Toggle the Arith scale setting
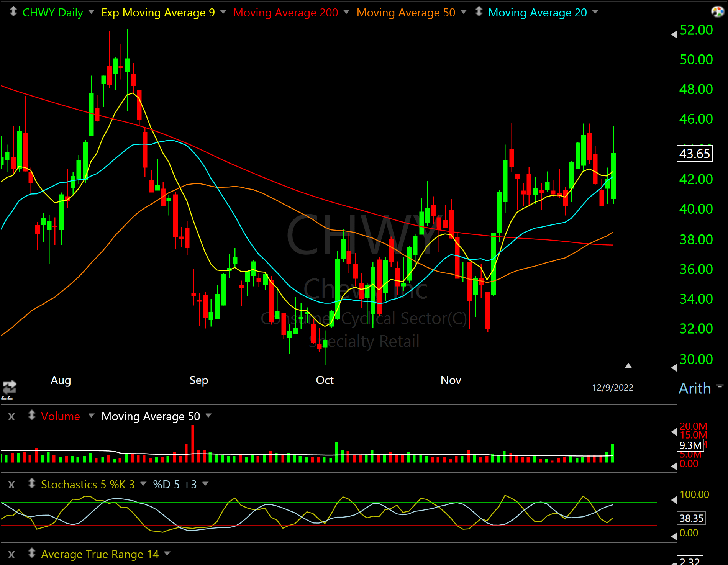This screenshot has width=728, height=565. pyautogui.click(x=695, y=388)
